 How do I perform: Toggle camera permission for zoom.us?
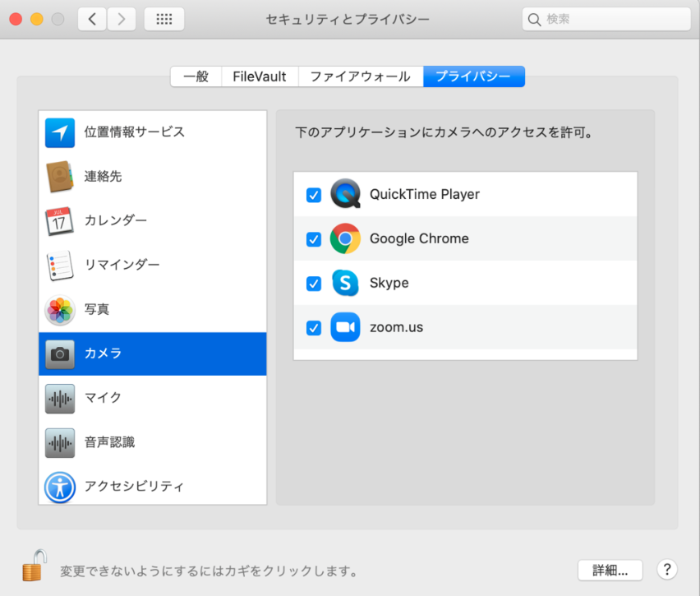coord(313,327)
